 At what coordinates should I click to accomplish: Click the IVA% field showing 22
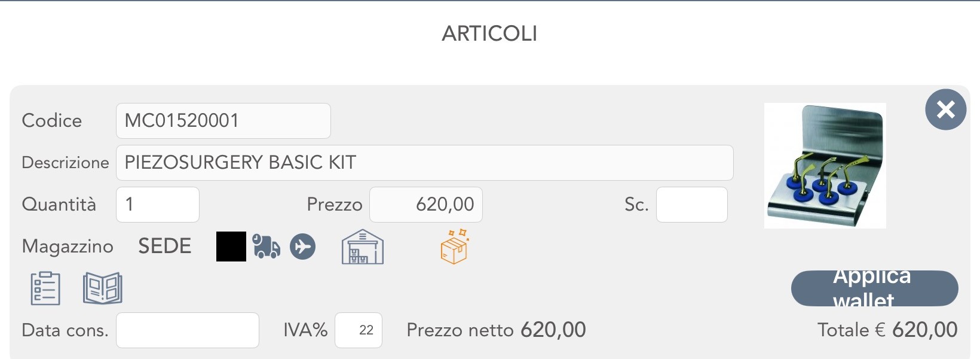click(358, 330)
